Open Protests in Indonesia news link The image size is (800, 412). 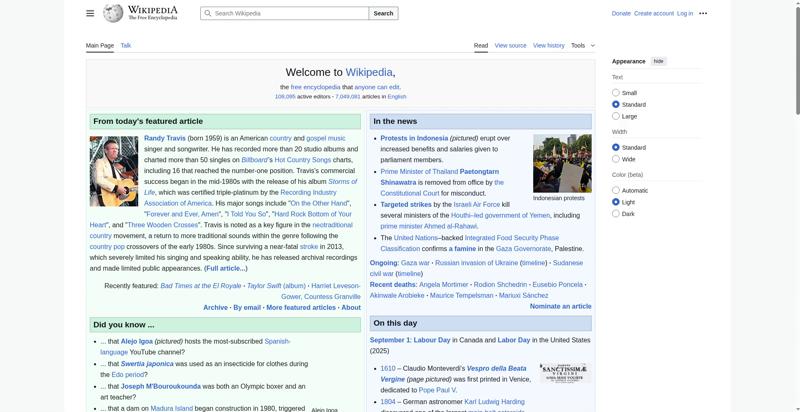(414, 138)
